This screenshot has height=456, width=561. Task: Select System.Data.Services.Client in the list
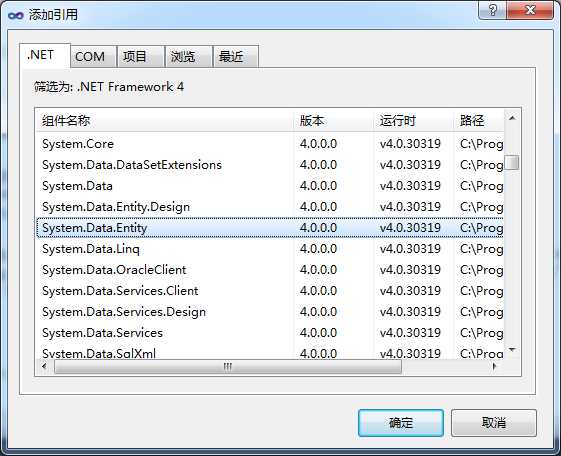click(x=270, y=291)
